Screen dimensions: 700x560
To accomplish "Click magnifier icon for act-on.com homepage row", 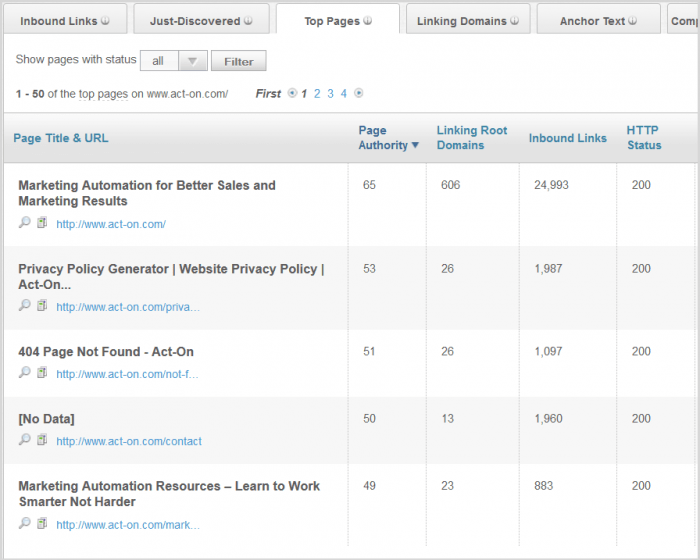I will (25, 222).
